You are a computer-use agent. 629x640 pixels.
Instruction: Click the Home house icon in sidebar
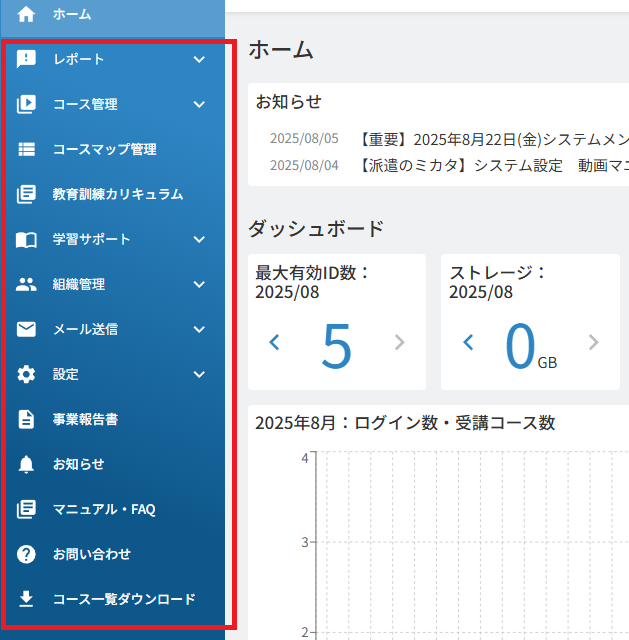coord(26,14)
